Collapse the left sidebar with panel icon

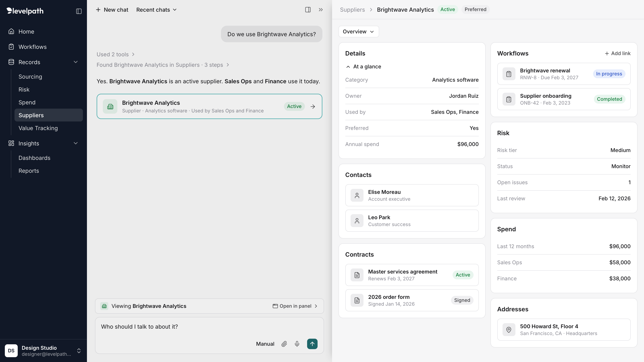click(79, 11)
